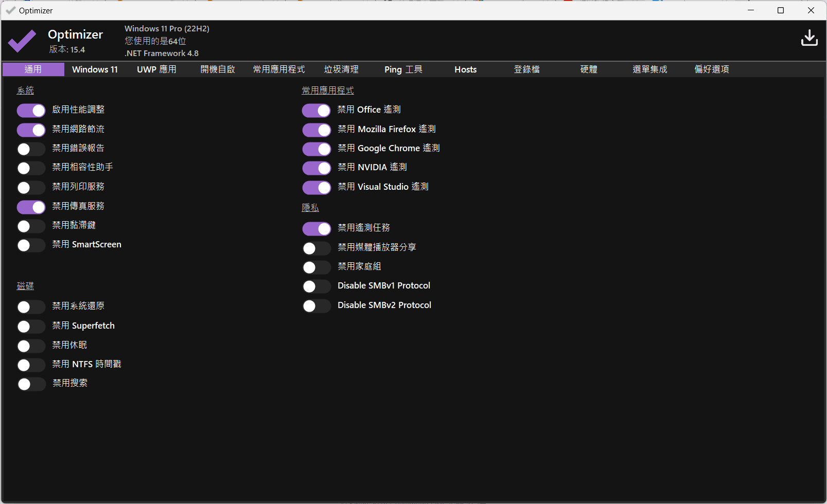Open the Ping 工具 tab
The width and height of the screenshot is (827, 504).
[403, 69]
